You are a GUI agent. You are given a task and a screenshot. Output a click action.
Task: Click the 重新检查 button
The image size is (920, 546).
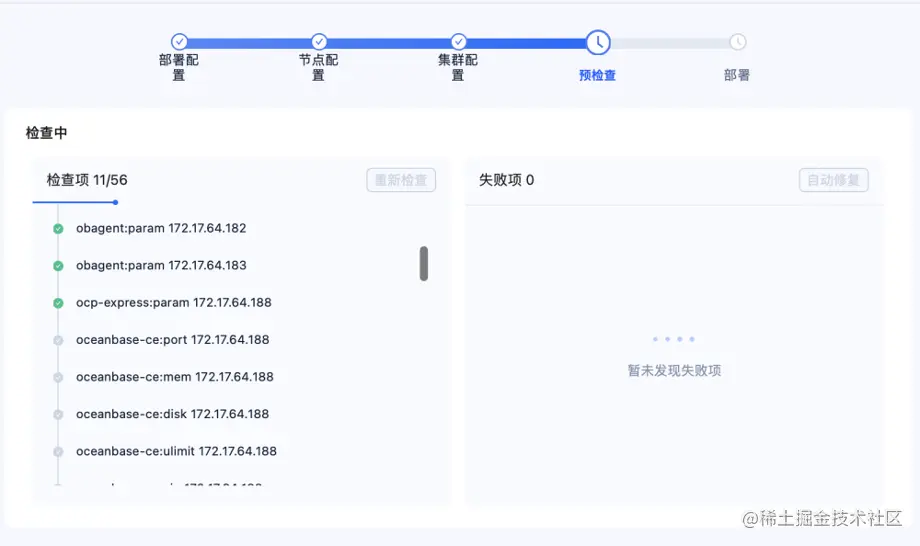point(401,180)
